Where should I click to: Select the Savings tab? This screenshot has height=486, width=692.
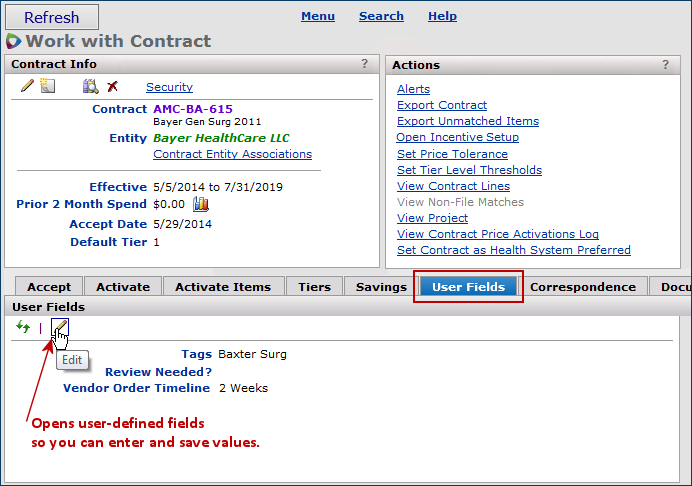[x=381, y=287]
